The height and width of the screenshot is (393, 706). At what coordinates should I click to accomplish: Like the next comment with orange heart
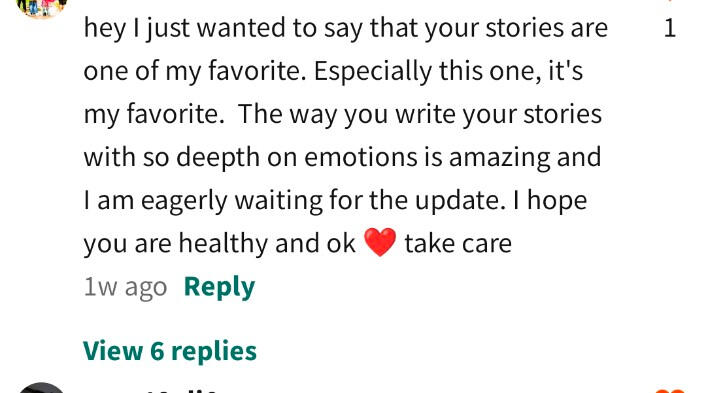(x=670, y=390)
